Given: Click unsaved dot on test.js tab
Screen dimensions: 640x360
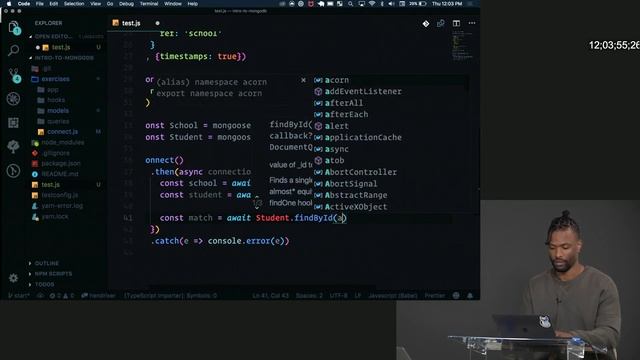Looking at the screenshot, I should 158,23.
